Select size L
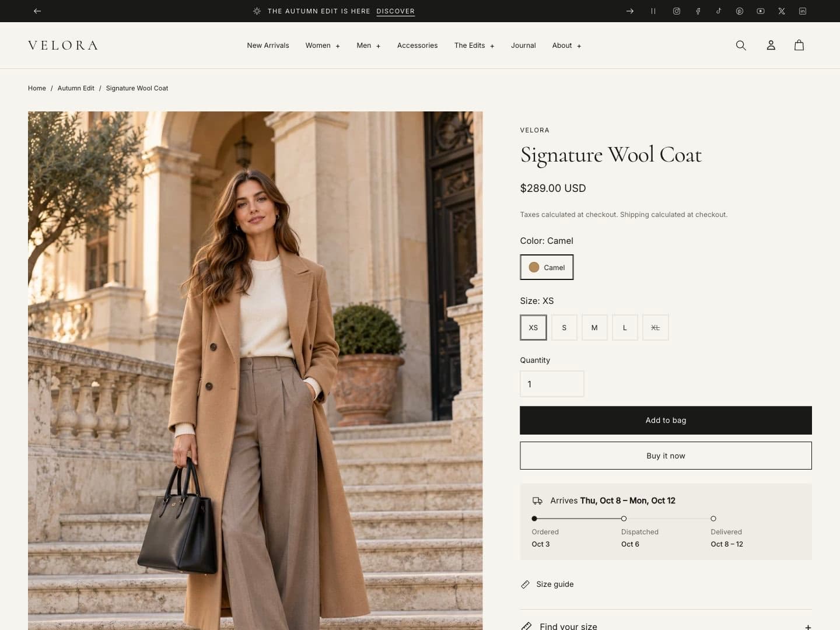Image resolution: width=840 pixels, height=630 pixels. tap(625, 328)
